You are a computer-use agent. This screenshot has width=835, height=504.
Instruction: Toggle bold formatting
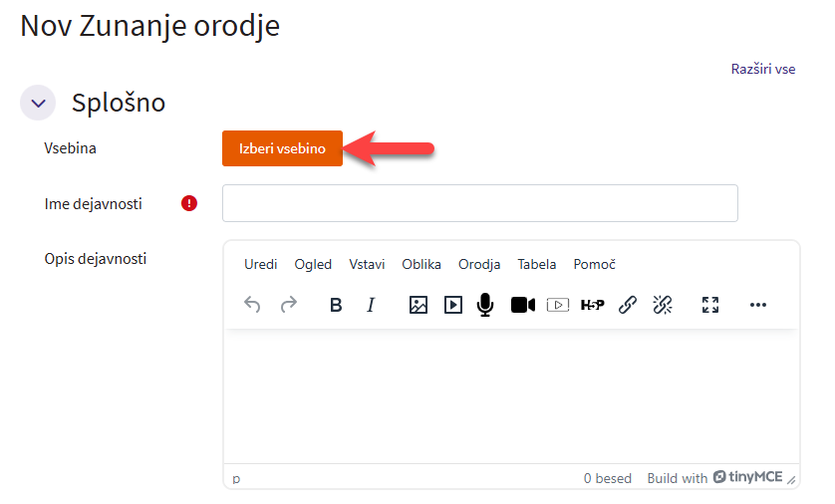click(x=336, y=305)
